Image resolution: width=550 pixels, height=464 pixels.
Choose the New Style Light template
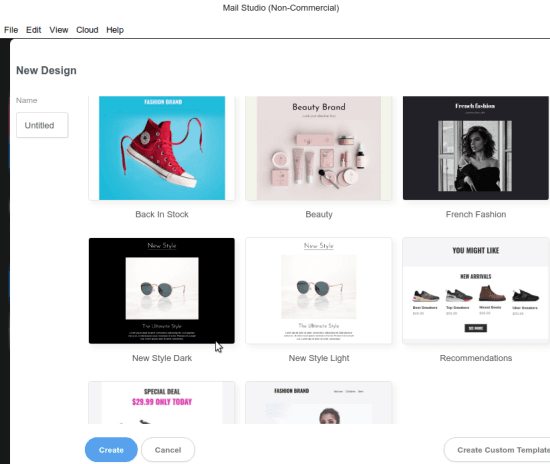(318, 291)
